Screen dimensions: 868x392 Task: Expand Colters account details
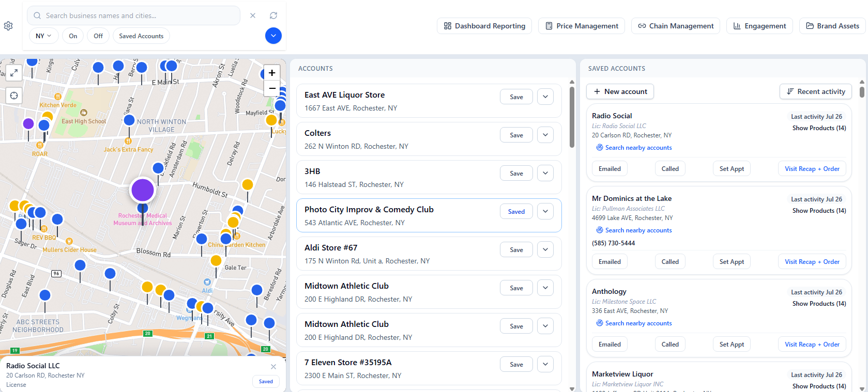(x=545, y=135)
